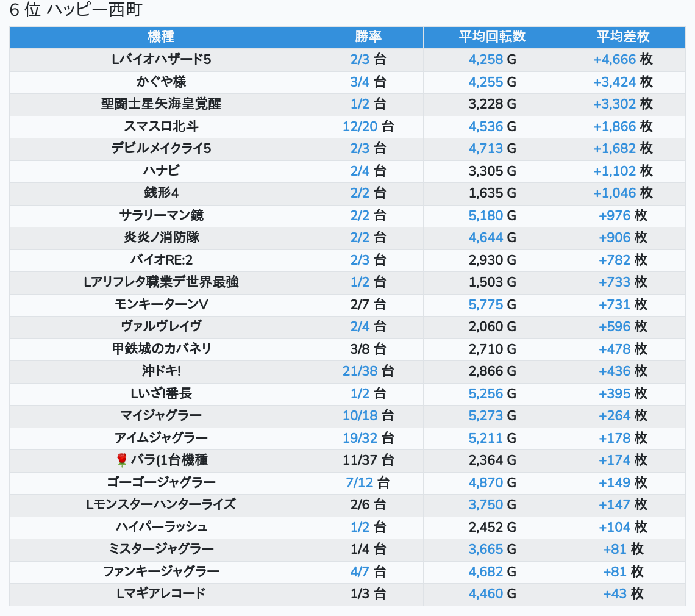Image resolution: width=695 pixels, height=616 pixels.
Task: Select the 甲鉄城のカバネリ machine name
Action: click(x=162, y=349)
